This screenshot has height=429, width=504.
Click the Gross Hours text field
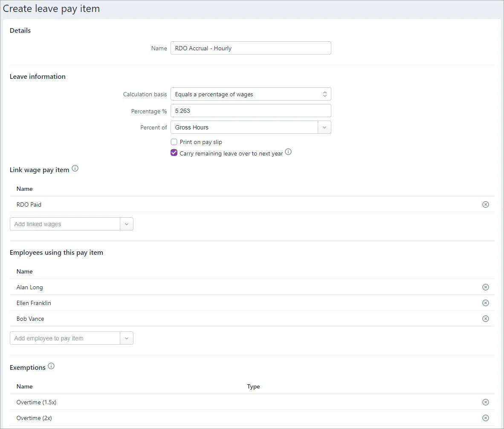point(244,127)
